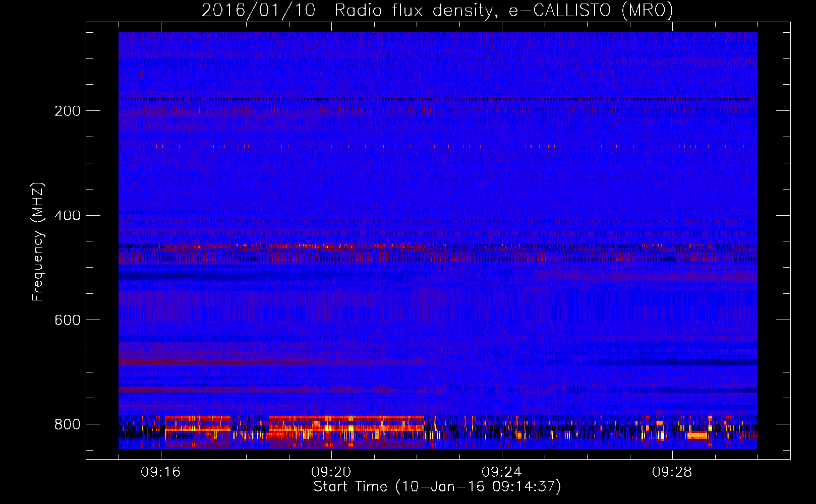Click the 800 frequency tick label
Image resolution: width=816 pixels, height=504 pixels.
[68, 424]
